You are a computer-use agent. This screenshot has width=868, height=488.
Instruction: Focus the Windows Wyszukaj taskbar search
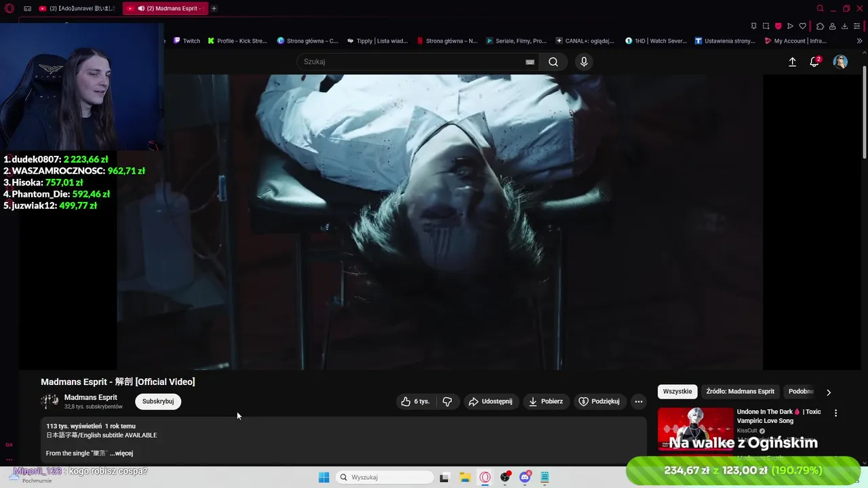(385, 477)
